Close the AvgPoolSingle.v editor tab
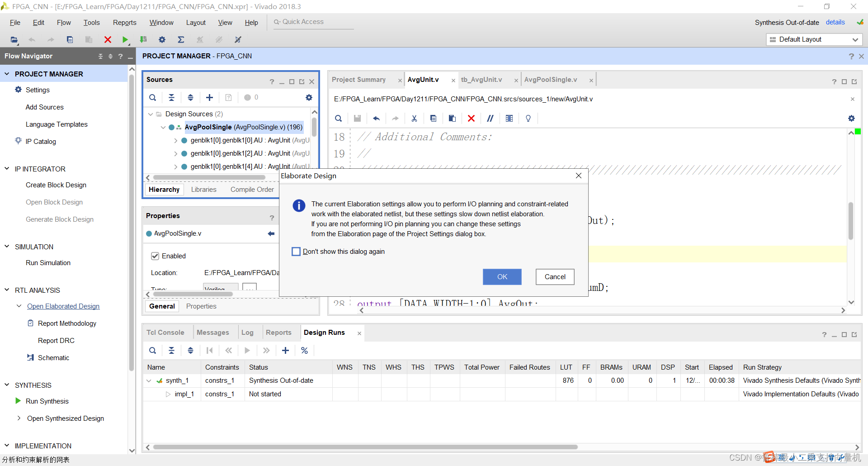 point(591,80)
